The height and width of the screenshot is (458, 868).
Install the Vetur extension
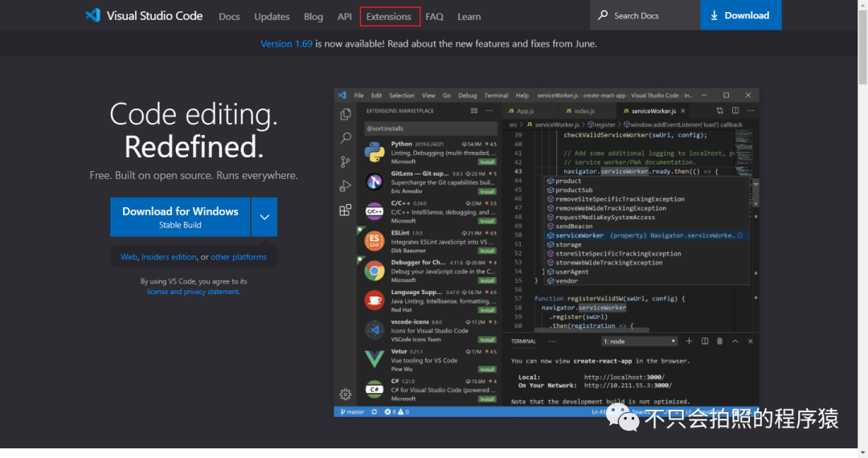tap(487, 370)
